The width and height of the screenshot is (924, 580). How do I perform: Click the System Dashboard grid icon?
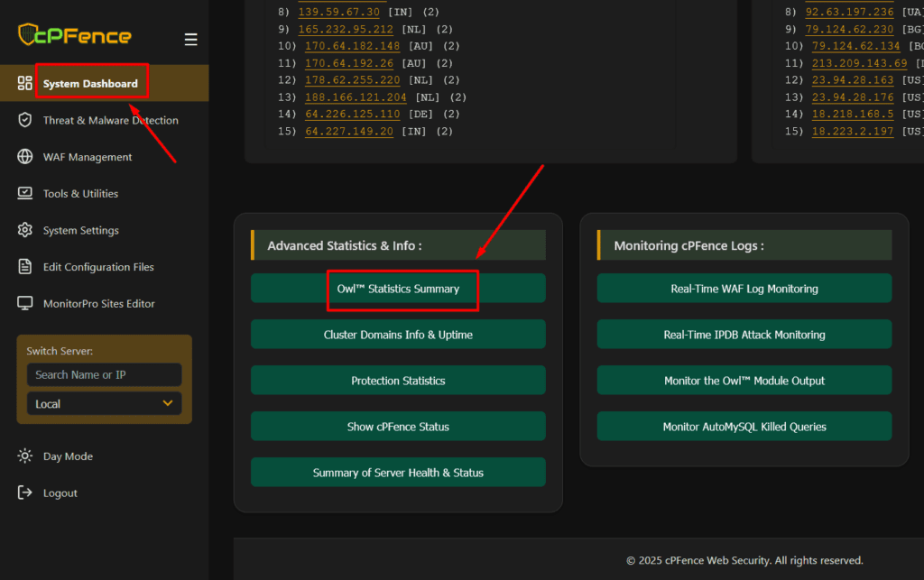click(25, 83)
